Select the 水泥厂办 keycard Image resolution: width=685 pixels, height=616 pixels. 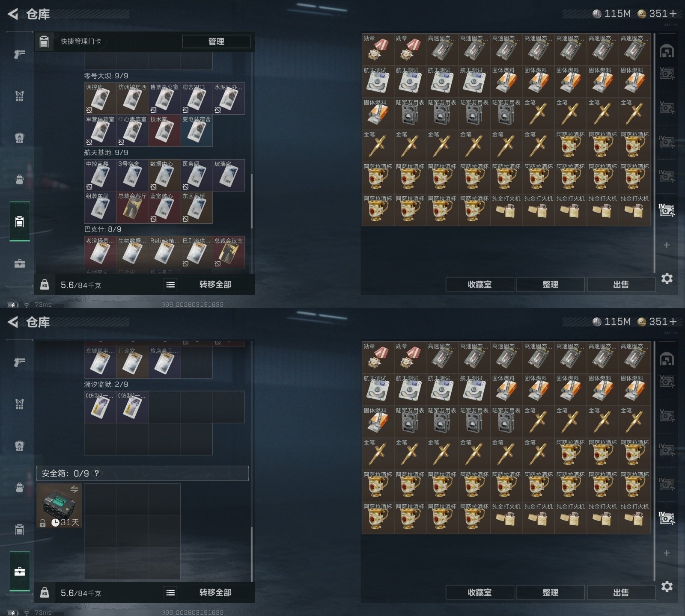pos(229,98)
